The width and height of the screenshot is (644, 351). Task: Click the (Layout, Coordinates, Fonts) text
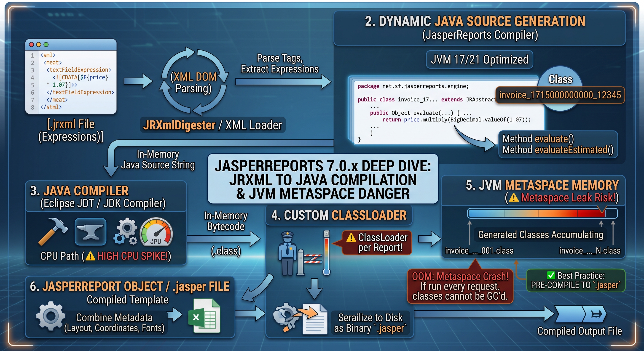[114, 328]
